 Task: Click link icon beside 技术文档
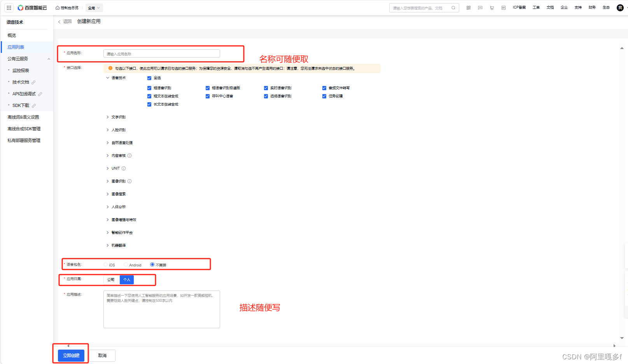click(x=33, y=82)
